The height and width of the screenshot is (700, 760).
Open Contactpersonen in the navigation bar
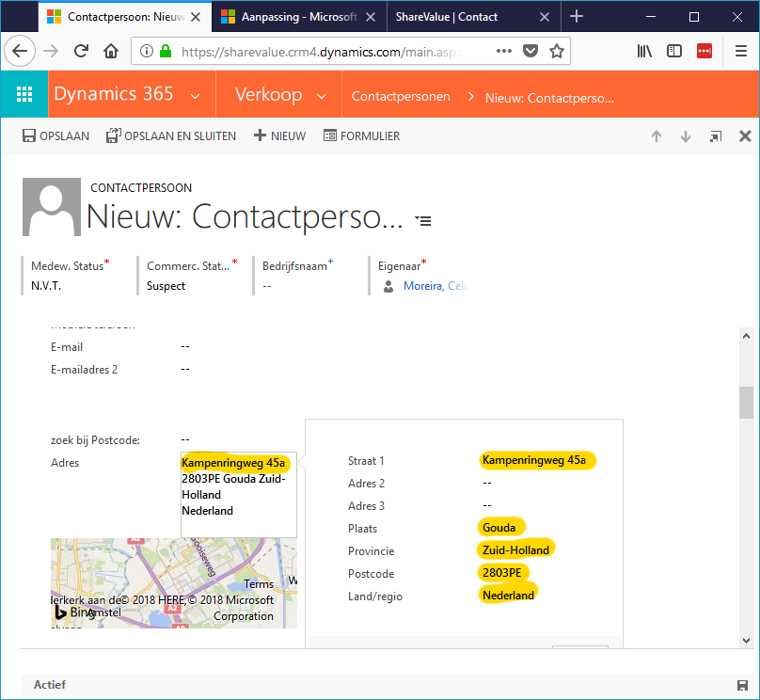[401, 97]
